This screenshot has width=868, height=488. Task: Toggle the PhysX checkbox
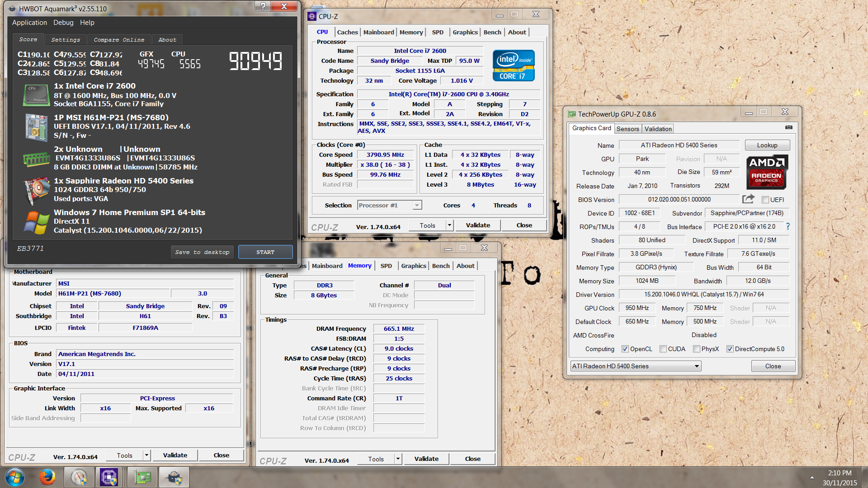click(697, 349)
